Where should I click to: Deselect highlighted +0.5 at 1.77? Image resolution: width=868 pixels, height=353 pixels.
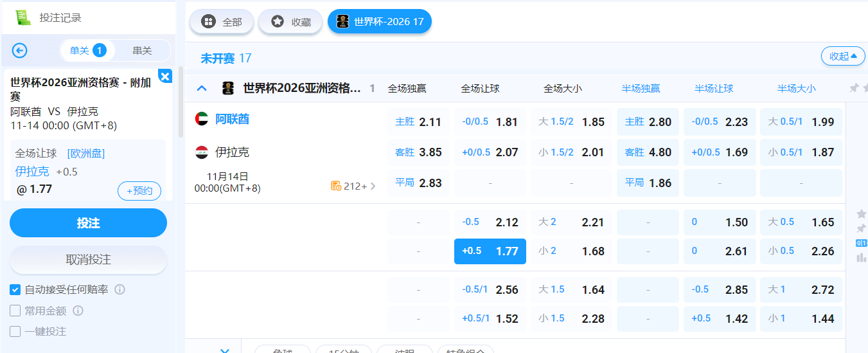490,251
